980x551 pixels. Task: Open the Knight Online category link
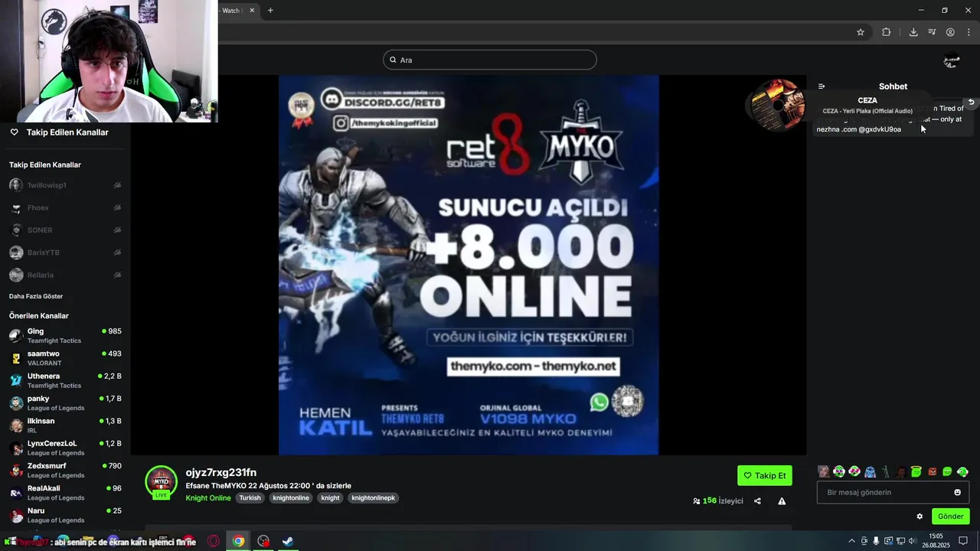pyautogui.click(x=208, y=498)
